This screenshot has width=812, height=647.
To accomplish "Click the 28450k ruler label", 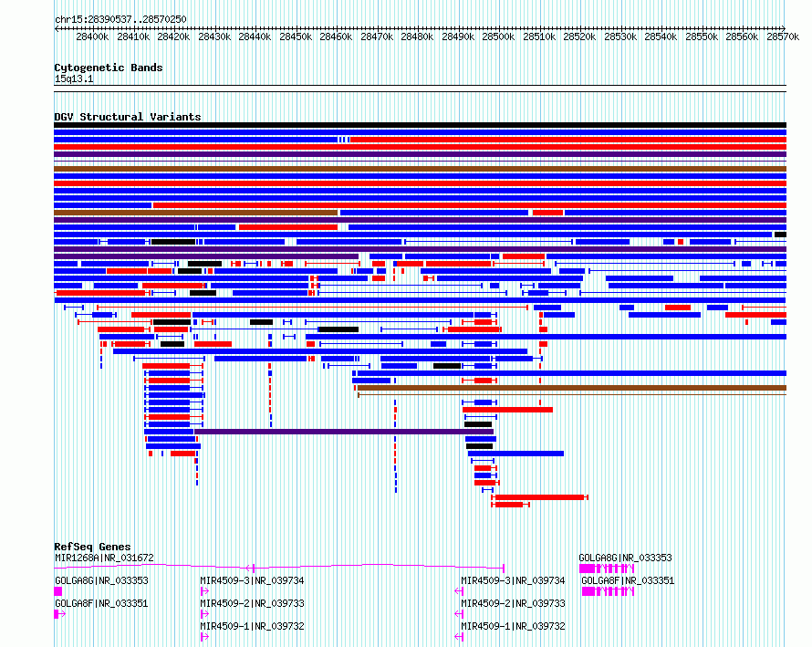I will point(296,37).
